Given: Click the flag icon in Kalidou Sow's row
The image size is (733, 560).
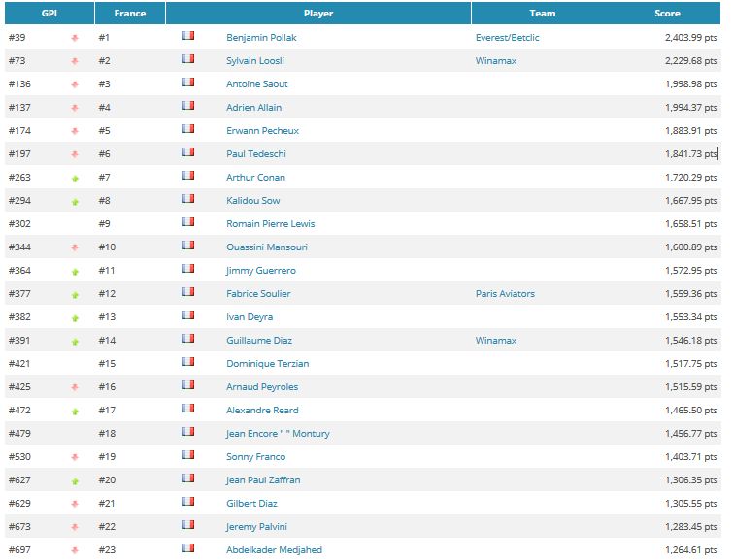Looking at the screenshot, I should (188, 199).
